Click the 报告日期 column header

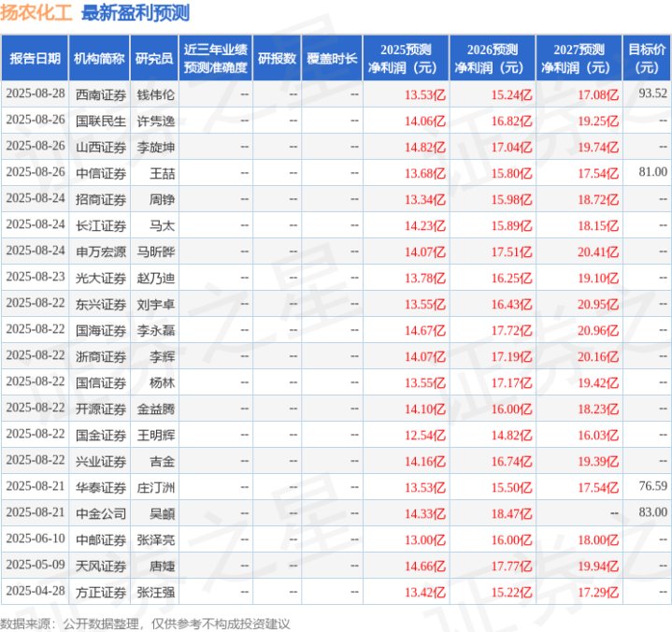[x=35, y=58]
